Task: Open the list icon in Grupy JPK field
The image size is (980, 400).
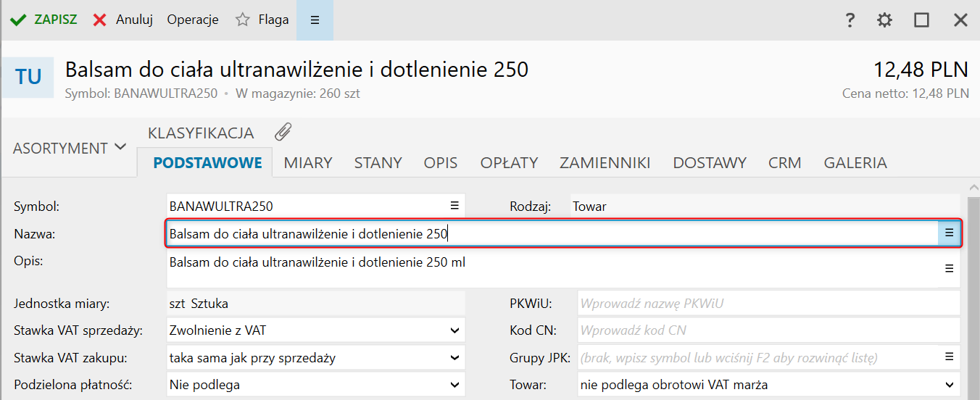Action: click(949, 357)
